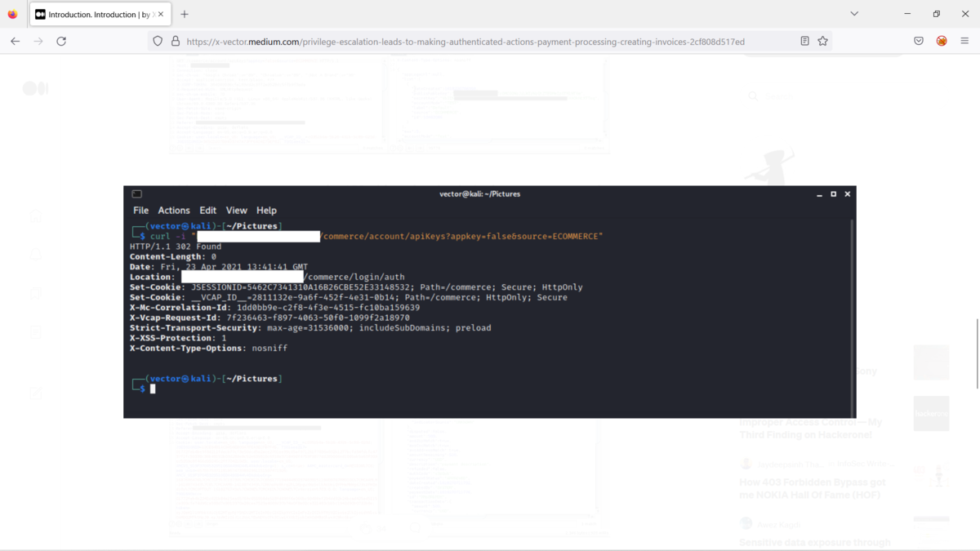980x551 pixels.
Task: Open the Firefox application menu
Action: [x=964, y=41]
